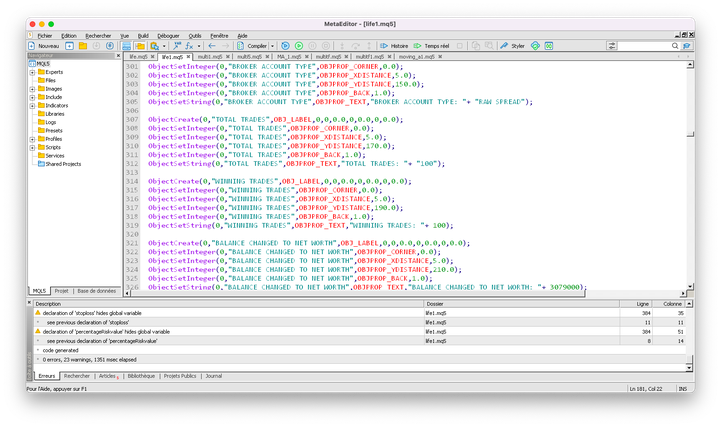Screen dimensions: 721x427
Task: Open the find-in-files dropdown arrow
Action: pos(164,46)
